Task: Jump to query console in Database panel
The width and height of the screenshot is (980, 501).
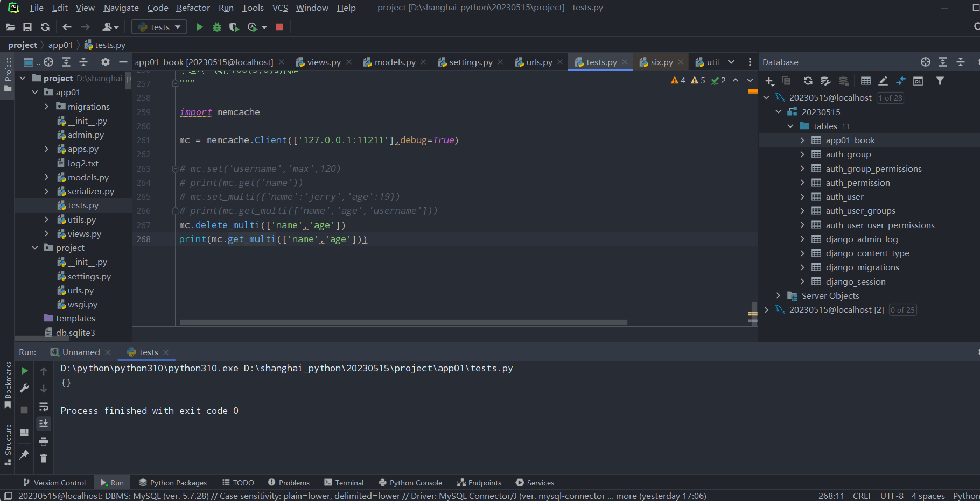Action: 918,81
